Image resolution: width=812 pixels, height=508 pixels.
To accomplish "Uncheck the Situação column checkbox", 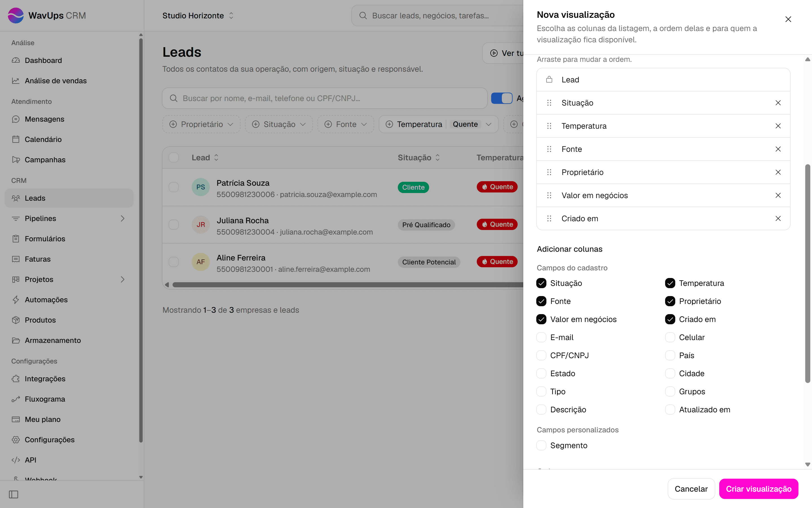I will 541,283.
